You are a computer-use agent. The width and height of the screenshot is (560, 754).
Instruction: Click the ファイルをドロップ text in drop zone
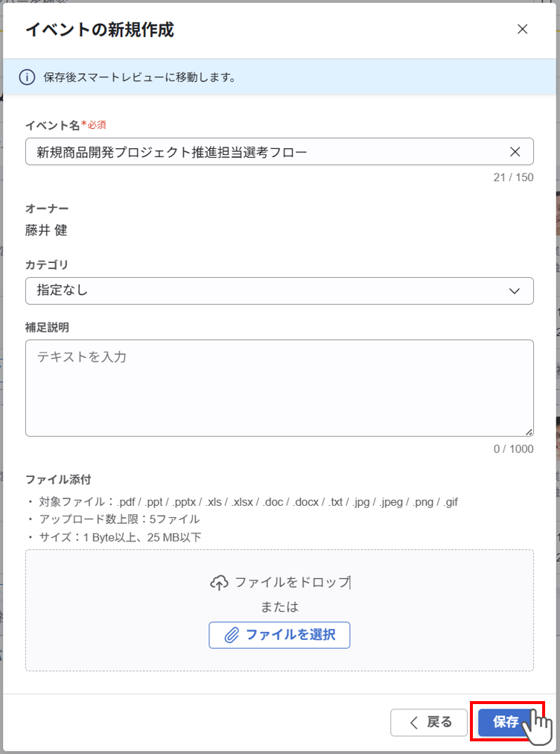pos(292,583)
